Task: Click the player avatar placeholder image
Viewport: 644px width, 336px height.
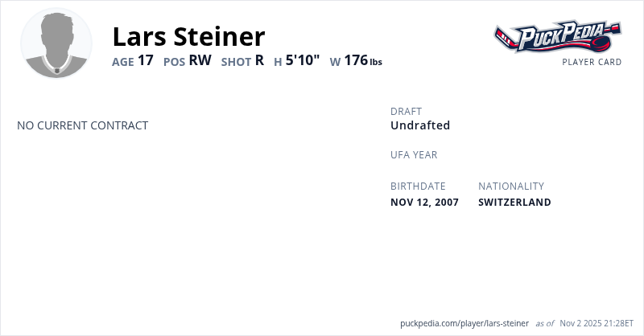Action: (56, 43)
